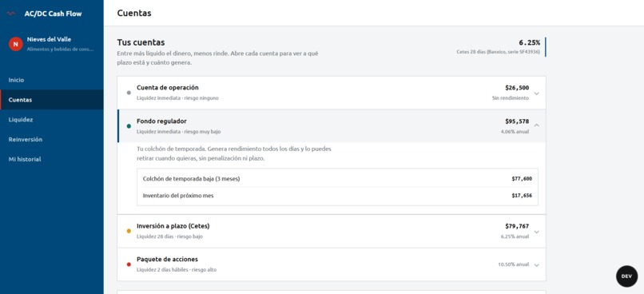Screen dimensions: 644x294
Task: Click the Inversión a plazo (Cetes) title
Action: pos(173,226)
